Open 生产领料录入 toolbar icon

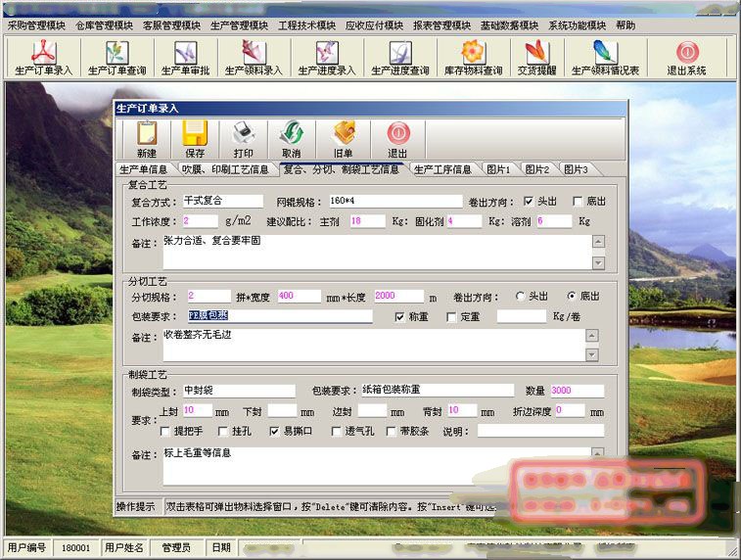[x=254, y=58]
